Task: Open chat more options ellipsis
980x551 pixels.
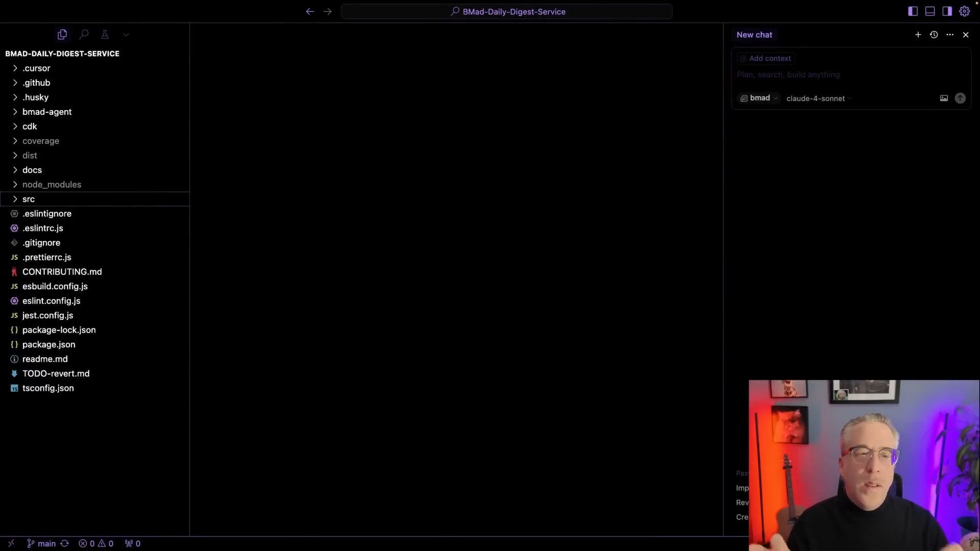Action: [949, 35]
